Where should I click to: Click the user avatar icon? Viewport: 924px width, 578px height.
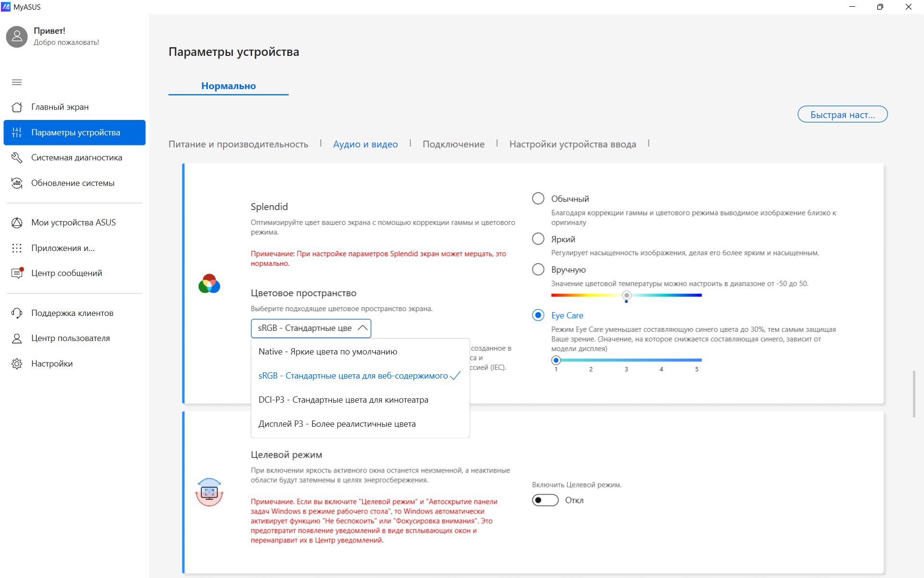point(17,36)
